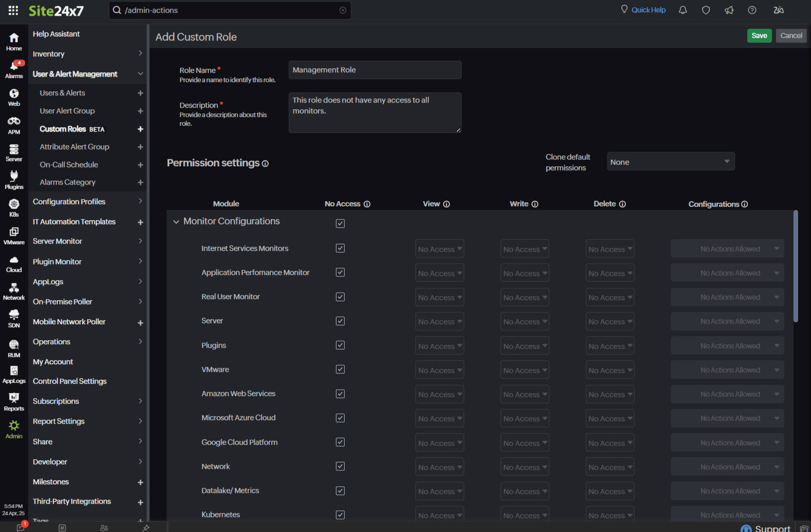Image resolution: width=811 pixels, height=532 pixels.
Task: Uncheck No Access for Microsoft Azure Cloud
Action: click(340, 418)
